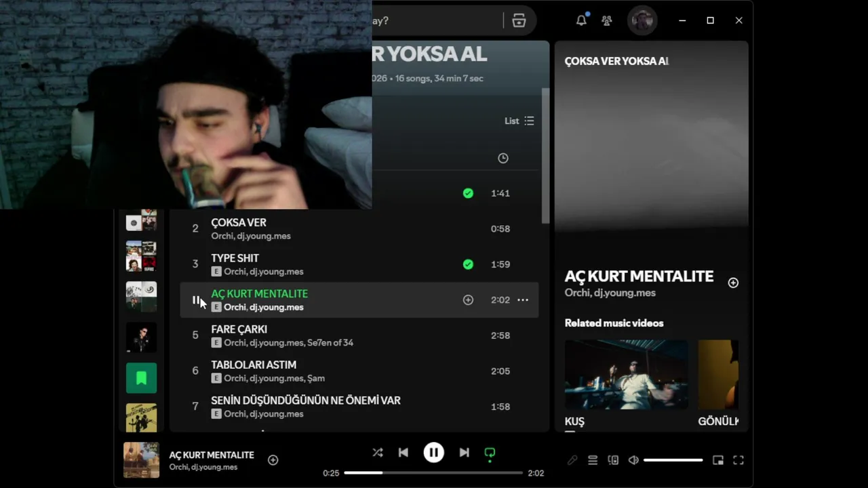
Task: Open Connect to a device
Action: tap(613, 460)
